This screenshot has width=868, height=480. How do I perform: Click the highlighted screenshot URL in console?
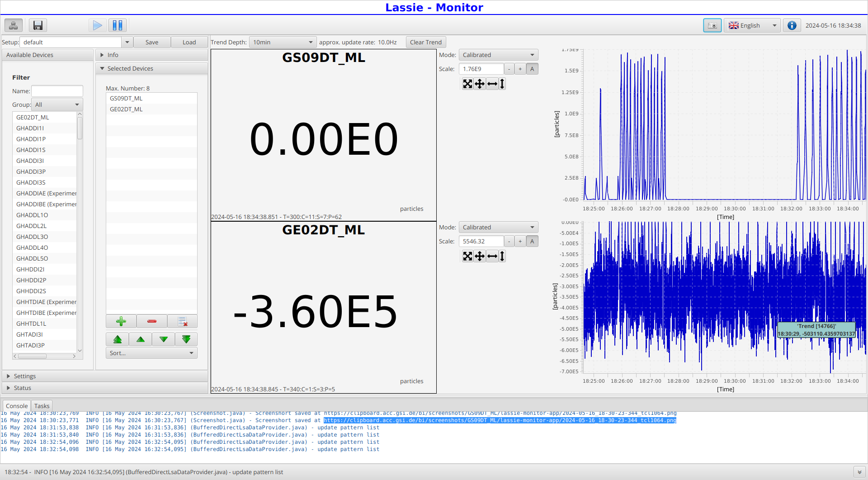(500, 420)
